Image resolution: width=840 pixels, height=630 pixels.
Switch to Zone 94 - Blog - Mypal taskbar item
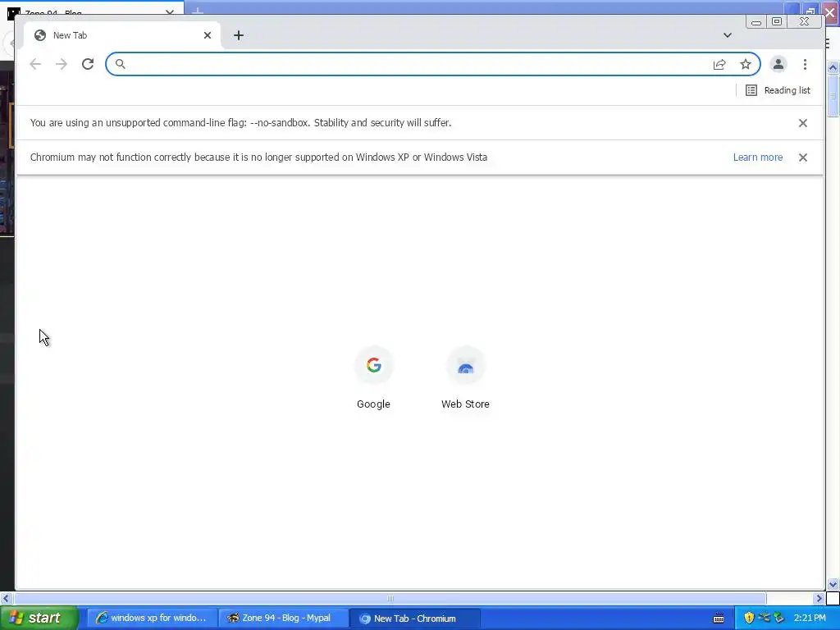tap(283, 619)
